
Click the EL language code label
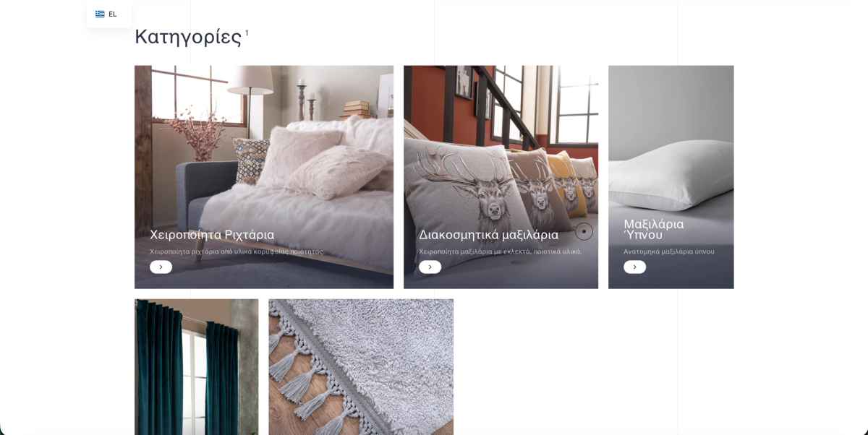pyautogui.click(x=113, y=14)
